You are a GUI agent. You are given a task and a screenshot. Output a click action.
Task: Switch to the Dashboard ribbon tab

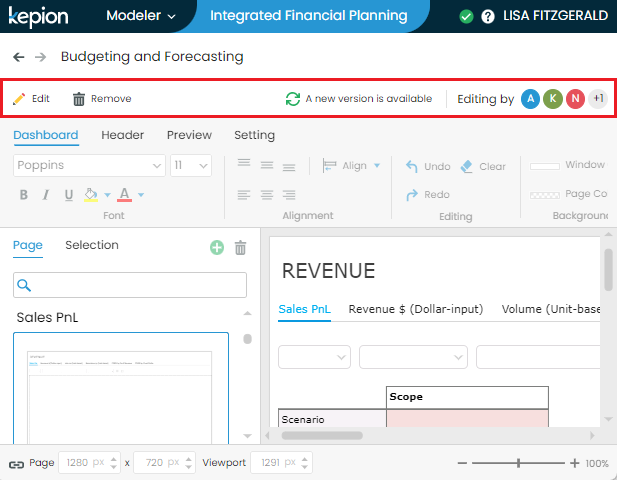(46, 135)
